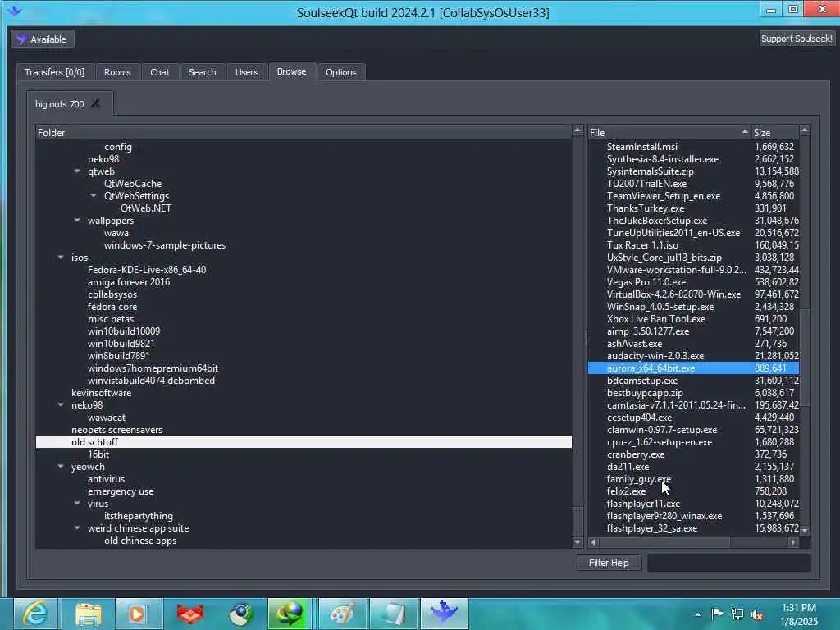Click file list horizontal scroll right arrow
This screenshot has height=630, width=840.
(792, 542)
